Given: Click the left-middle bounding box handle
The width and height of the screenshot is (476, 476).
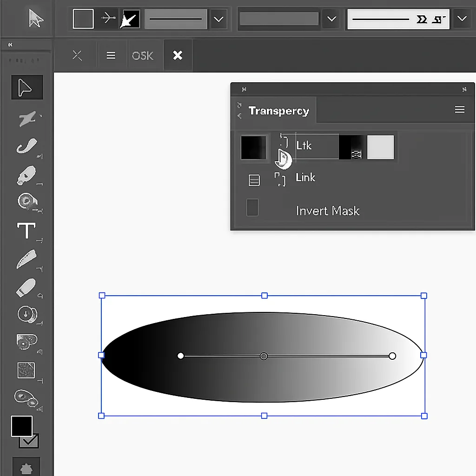Looking at the screenshot, I should pos(101,355).
